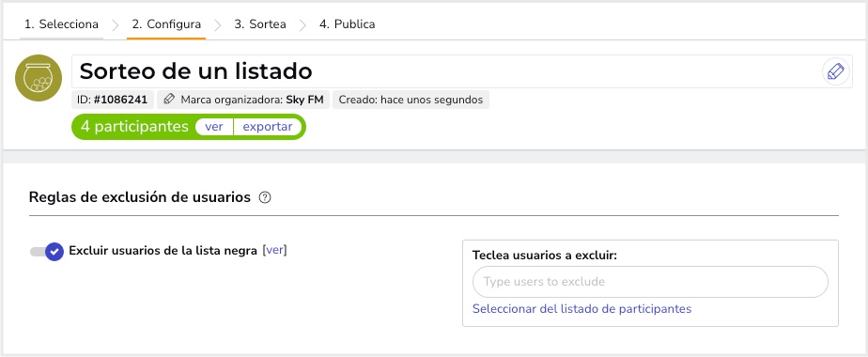Click Marca organizadora: Sky FM tag

tap(243, 100)
